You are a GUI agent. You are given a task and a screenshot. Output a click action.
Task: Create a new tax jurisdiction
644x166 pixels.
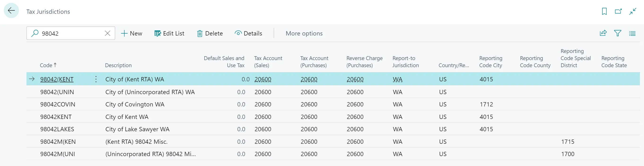click(x=131, y=33)
